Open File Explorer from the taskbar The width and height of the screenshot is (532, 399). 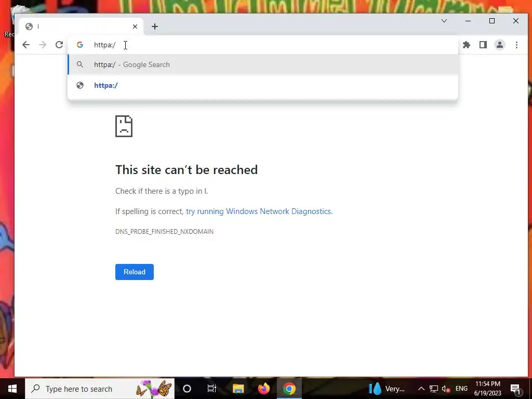(238, 389)
